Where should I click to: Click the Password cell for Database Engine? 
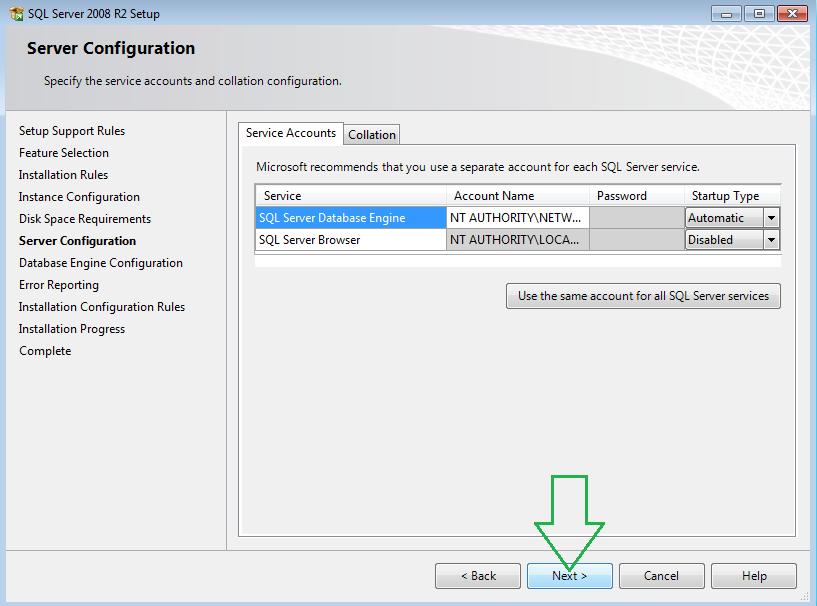(637, 218)
